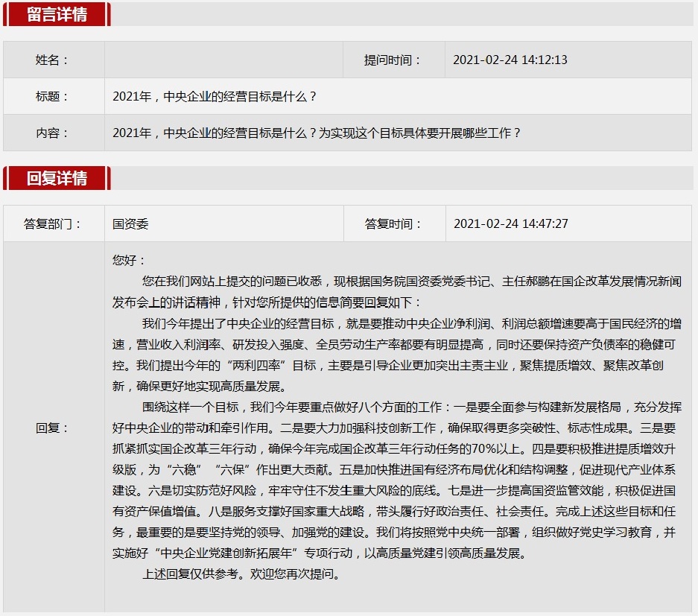Click the line starting 我们今年提出了中央企业的经营目标

point(411,324)
